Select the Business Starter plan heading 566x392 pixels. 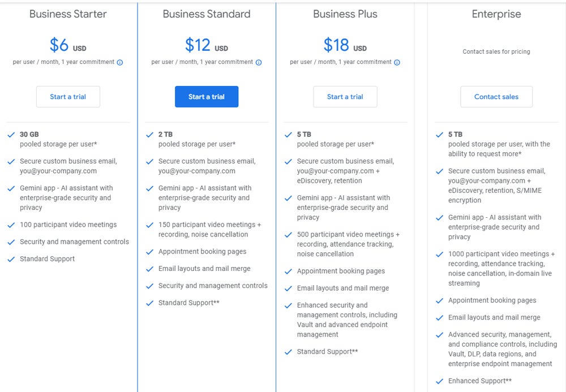click(68, 14)
